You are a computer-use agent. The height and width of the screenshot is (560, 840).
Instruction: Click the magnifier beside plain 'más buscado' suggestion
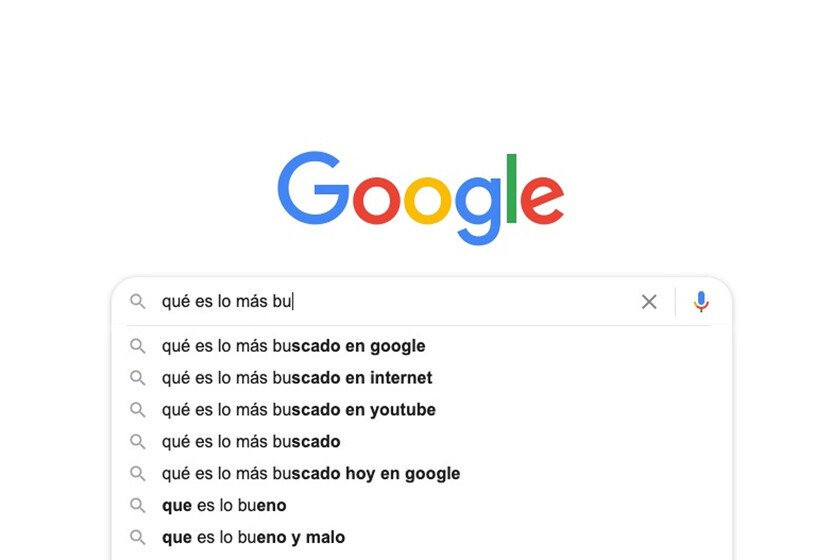[x=138, y=442]
